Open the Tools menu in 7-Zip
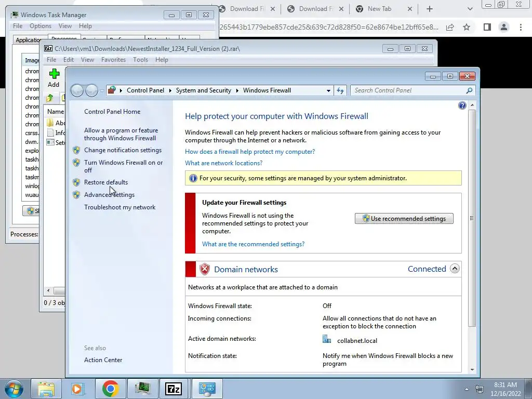The height and width of the screenshot is (399, 532). (140, 60)
